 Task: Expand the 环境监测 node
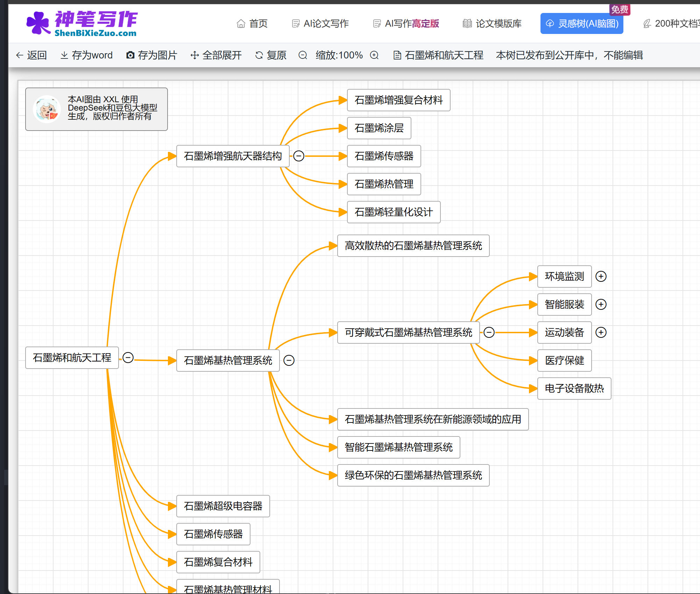pos(601,277)
